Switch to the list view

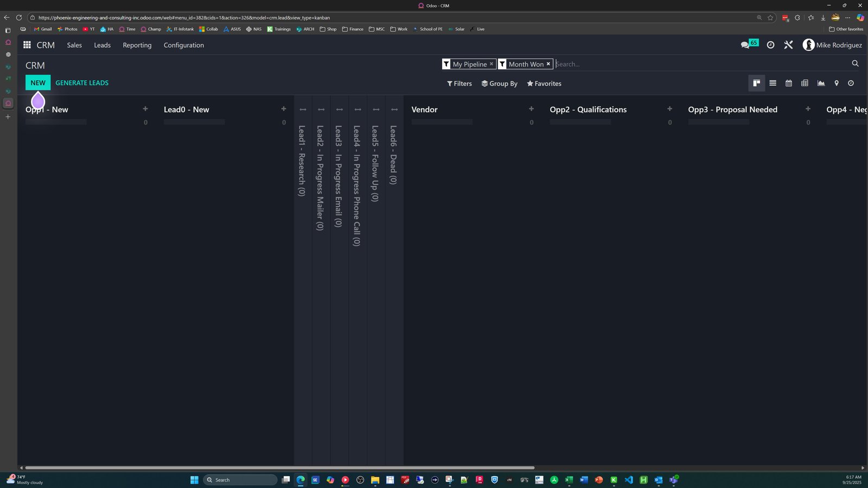[773, 83]
